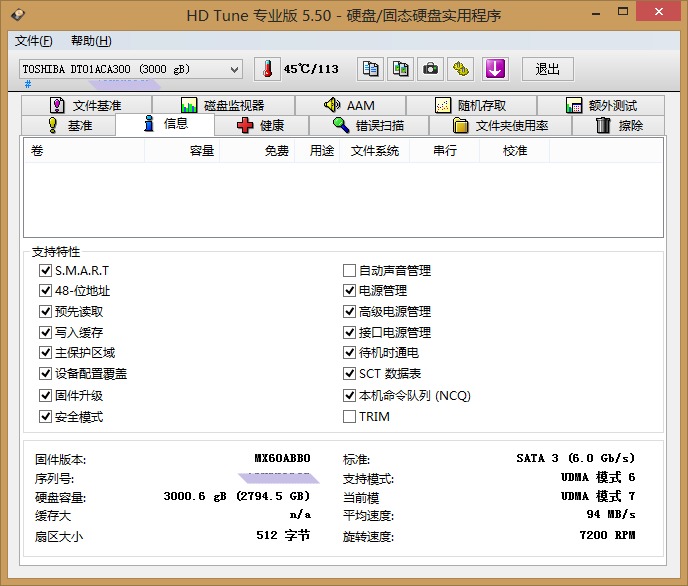Image resolution: width=688 pixels, height=586 pixels.
Task: Click the 用途 column header
Action: click(x=317, y=151)
